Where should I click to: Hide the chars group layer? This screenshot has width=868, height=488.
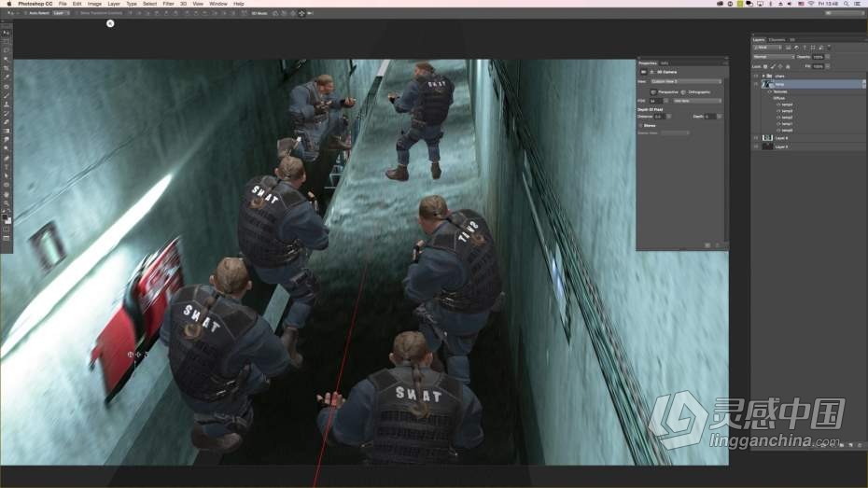pyautogui.click(x=756, y=76)
